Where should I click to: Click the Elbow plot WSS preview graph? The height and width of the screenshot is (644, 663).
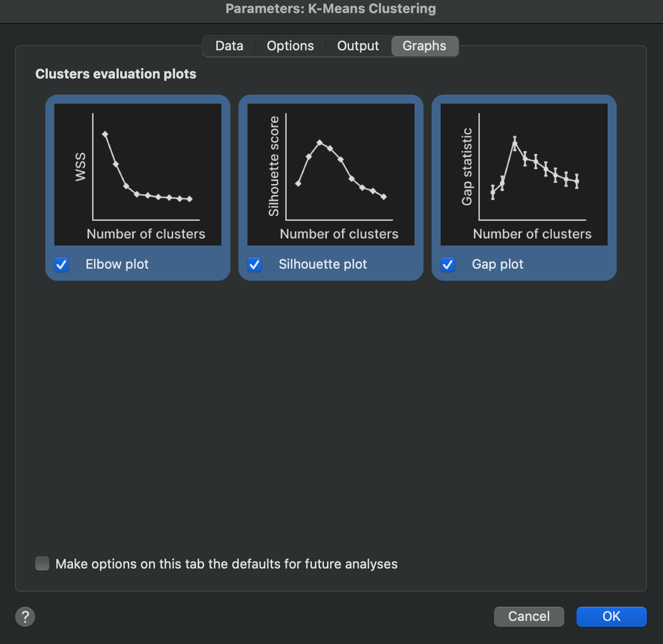[138, 174]
